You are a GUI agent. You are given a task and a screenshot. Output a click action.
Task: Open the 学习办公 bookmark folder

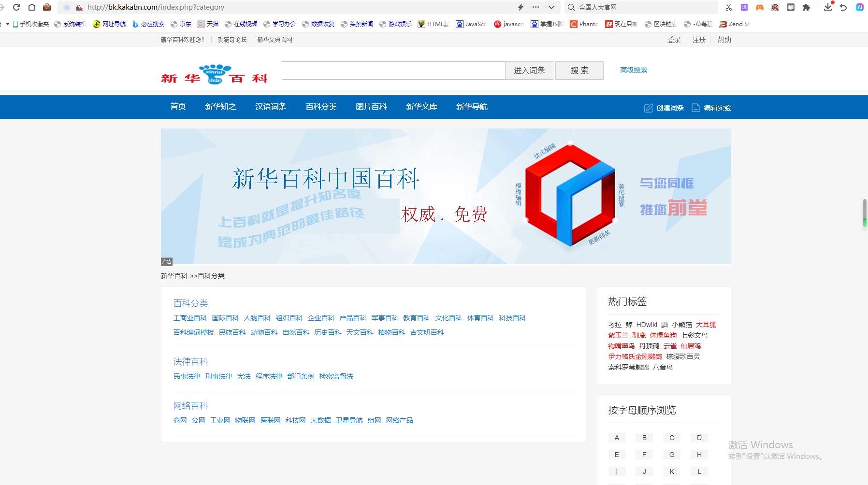tap(280, 24)
